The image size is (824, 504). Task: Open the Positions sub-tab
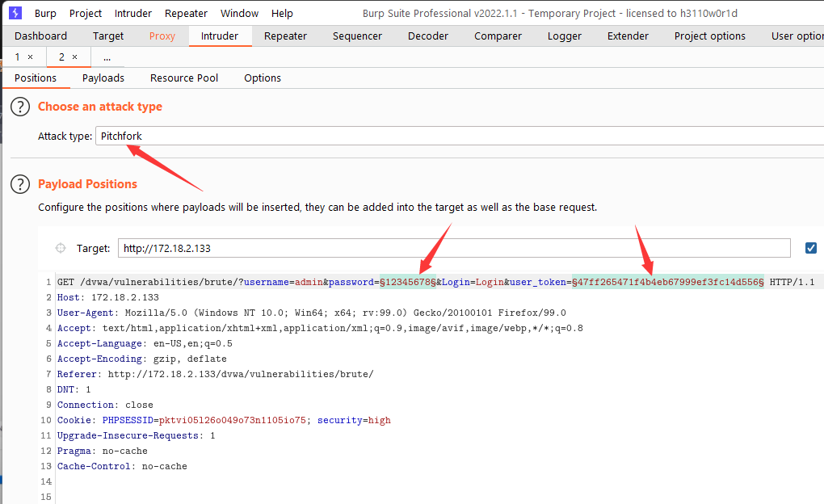[x=36, y=78]
